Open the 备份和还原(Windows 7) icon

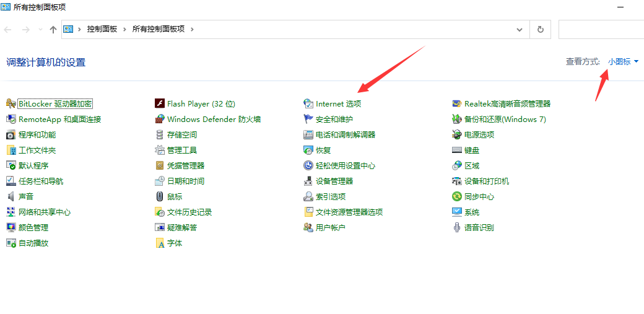tap(457, 119)
